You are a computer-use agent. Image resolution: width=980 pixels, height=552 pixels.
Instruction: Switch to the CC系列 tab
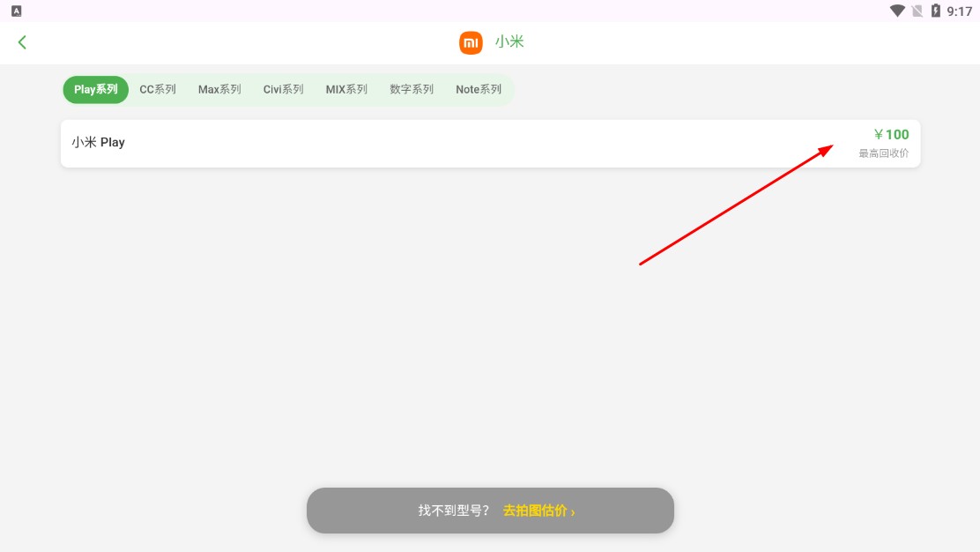158,90
